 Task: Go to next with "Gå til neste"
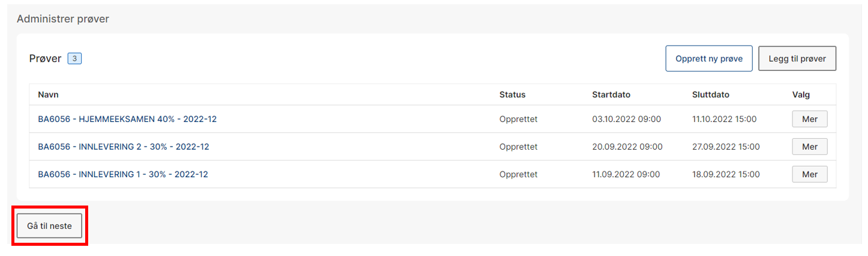point(49,226)
